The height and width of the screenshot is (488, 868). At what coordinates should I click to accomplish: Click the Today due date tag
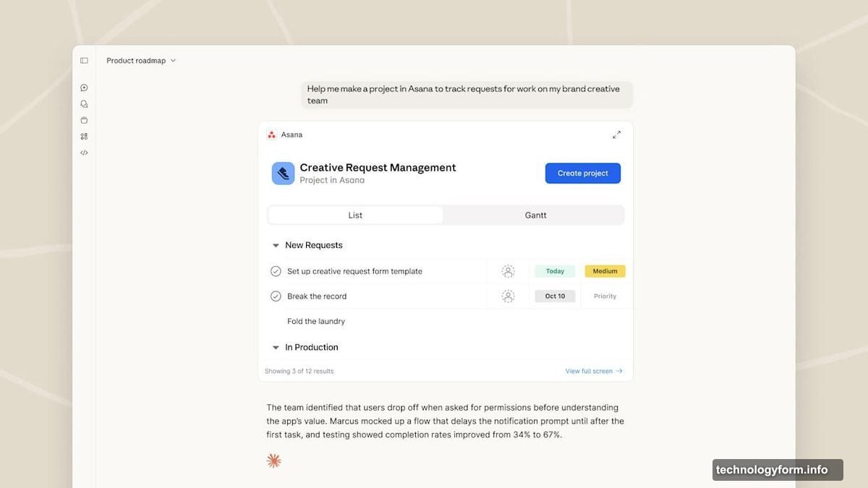pos(555,271)
